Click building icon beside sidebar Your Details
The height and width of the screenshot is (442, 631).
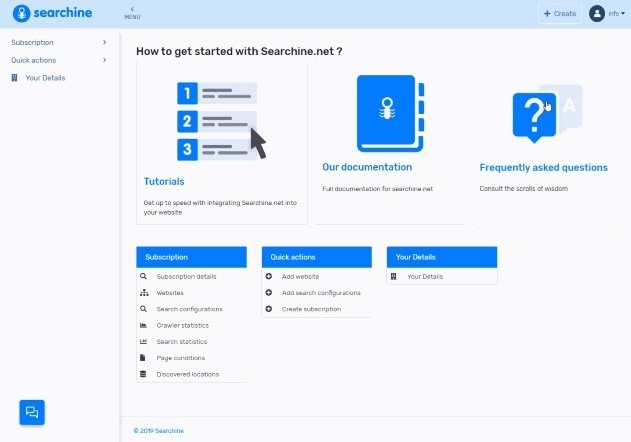(x=14, y=78)
